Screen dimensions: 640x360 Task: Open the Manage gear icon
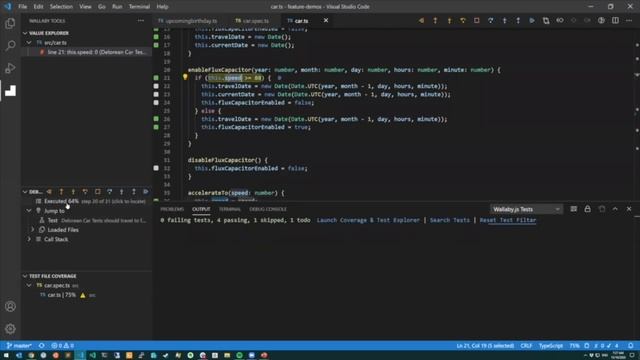pyautogui.click(x=10, y=329)
